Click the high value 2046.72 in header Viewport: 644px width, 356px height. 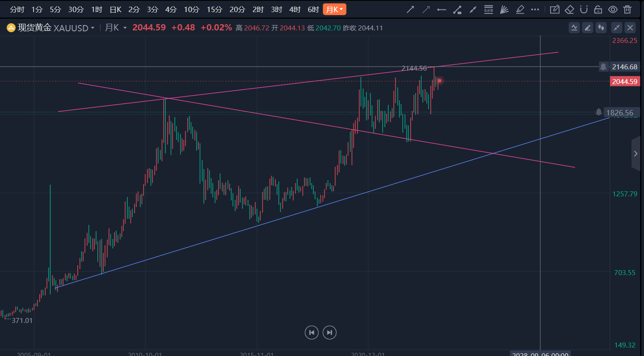(257, 28)
